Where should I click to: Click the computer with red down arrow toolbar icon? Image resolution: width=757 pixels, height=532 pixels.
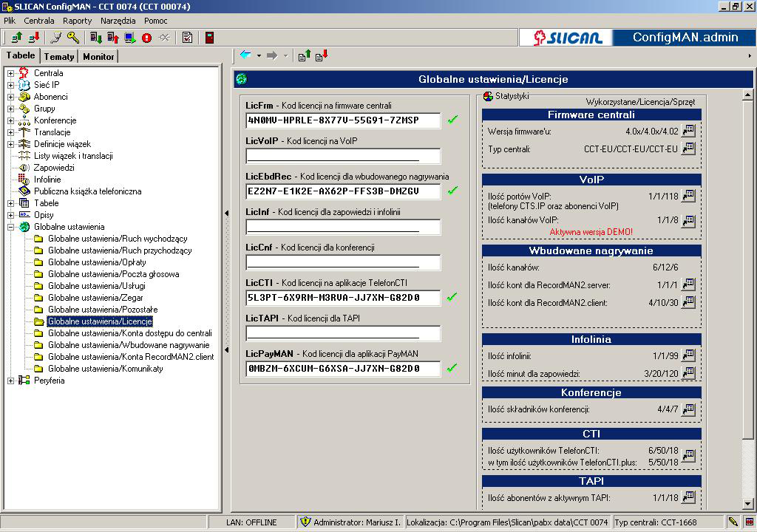(x=33, y=37)
